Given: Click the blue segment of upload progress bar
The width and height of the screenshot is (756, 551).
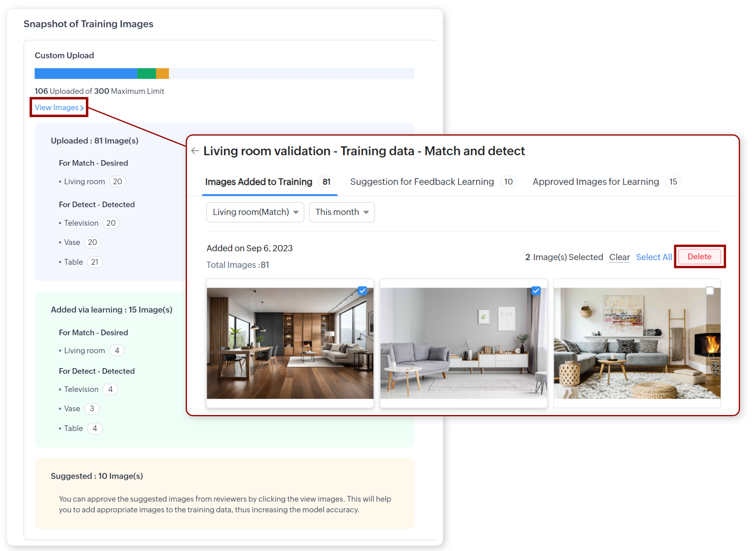Looking at the screenshot, I should (85, 74).
